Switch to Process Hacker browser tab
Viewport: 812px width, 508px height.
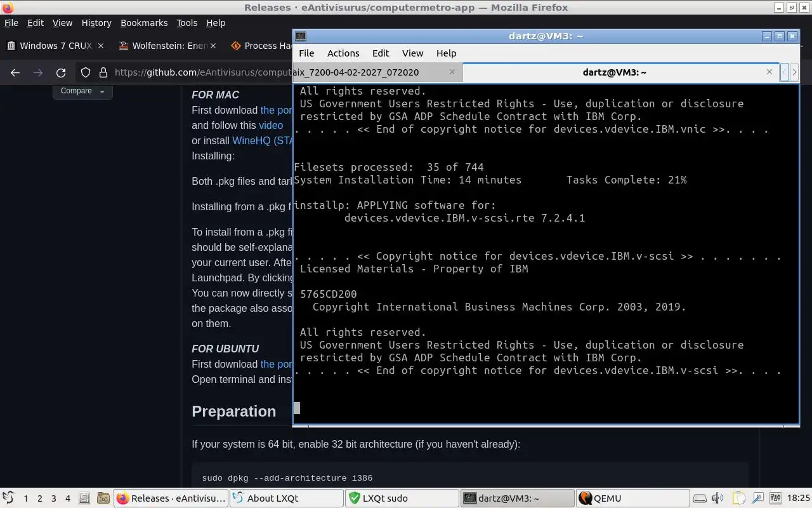pyautogui.click(x=259, y=46)
